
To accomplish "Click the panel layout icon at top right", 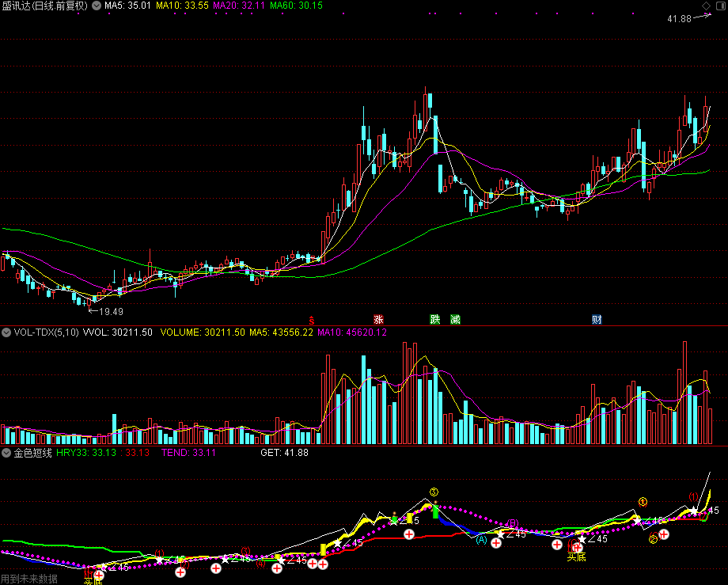I will pos(721,6).
